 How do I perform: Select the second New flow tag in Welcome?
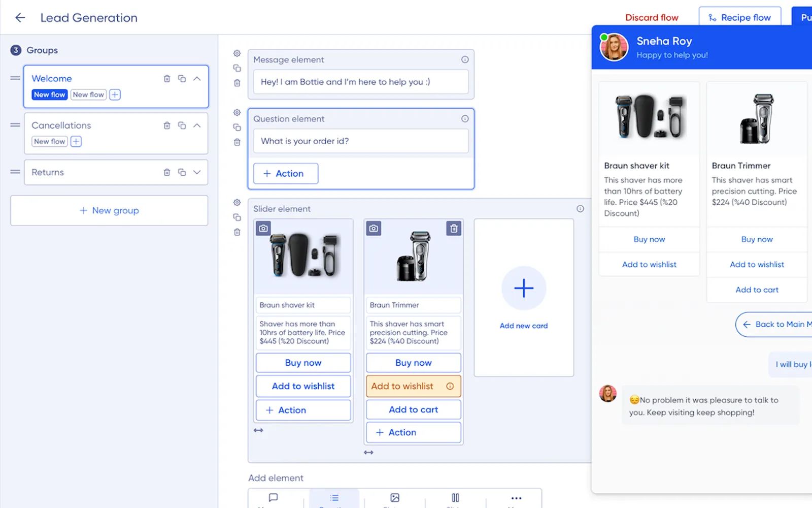click(x=88, y=94)
